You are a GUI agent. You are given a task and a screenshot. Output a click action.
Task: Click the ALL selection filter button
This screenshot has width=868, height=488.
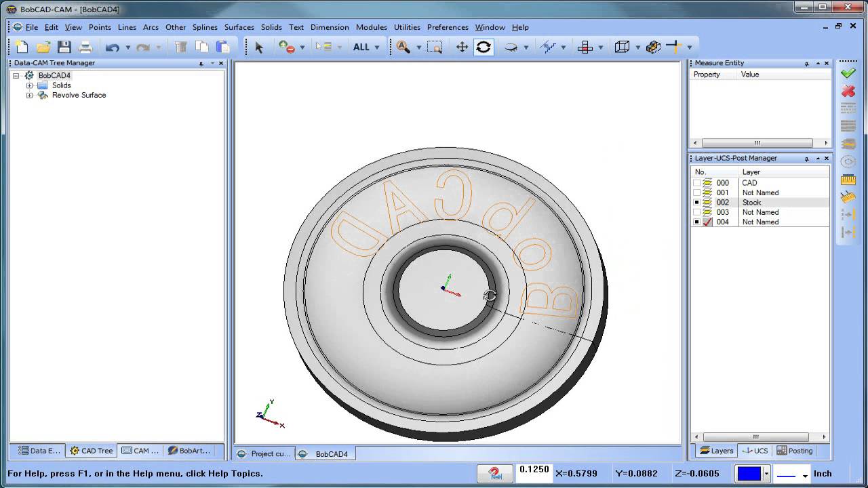click(x=361, y=47)
